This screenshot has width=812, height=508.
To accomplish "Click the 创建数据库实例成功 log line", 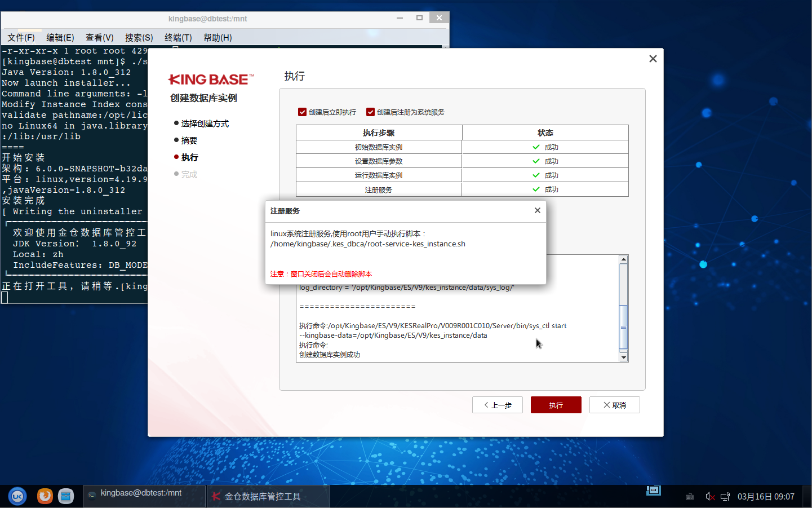I will (330, 355).
